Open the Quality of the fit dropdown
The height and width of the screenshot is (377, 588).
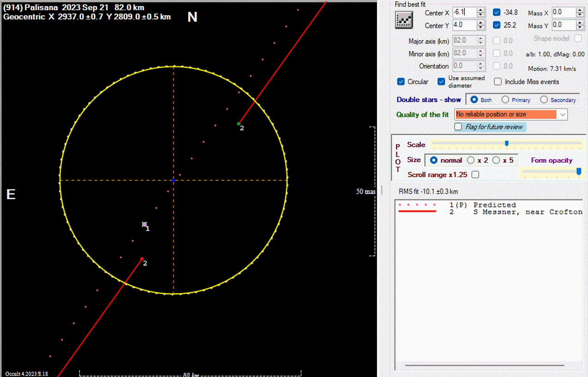pyautogui.click(x=563, y=114)
